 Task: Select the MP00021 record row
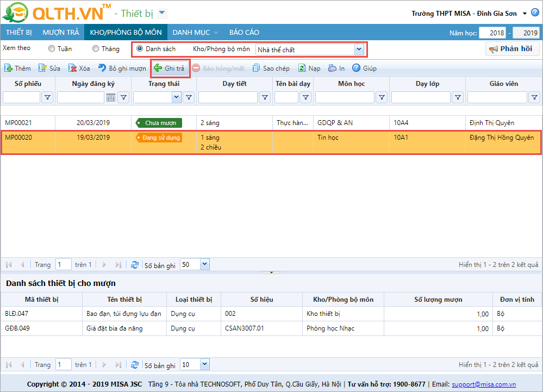pos(271,123)
